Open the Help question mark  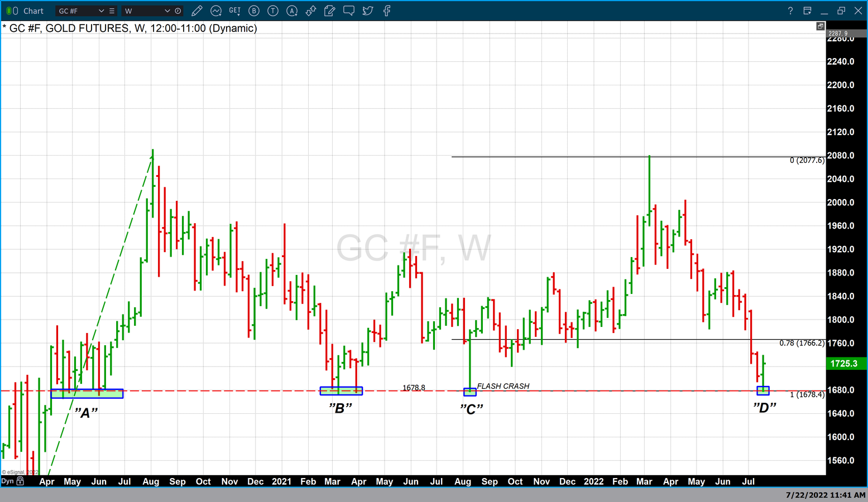(x=790, y=11)
